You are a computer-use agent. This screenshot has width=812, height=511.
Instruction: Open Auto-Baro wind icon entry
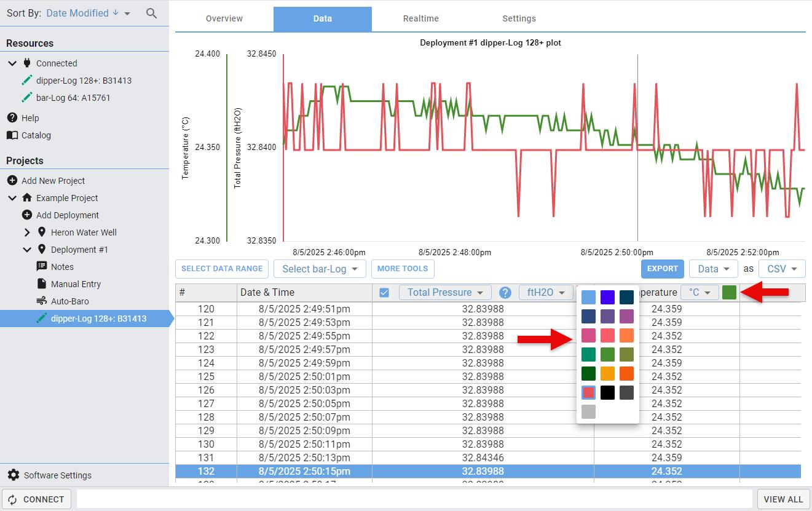point(41,301)
